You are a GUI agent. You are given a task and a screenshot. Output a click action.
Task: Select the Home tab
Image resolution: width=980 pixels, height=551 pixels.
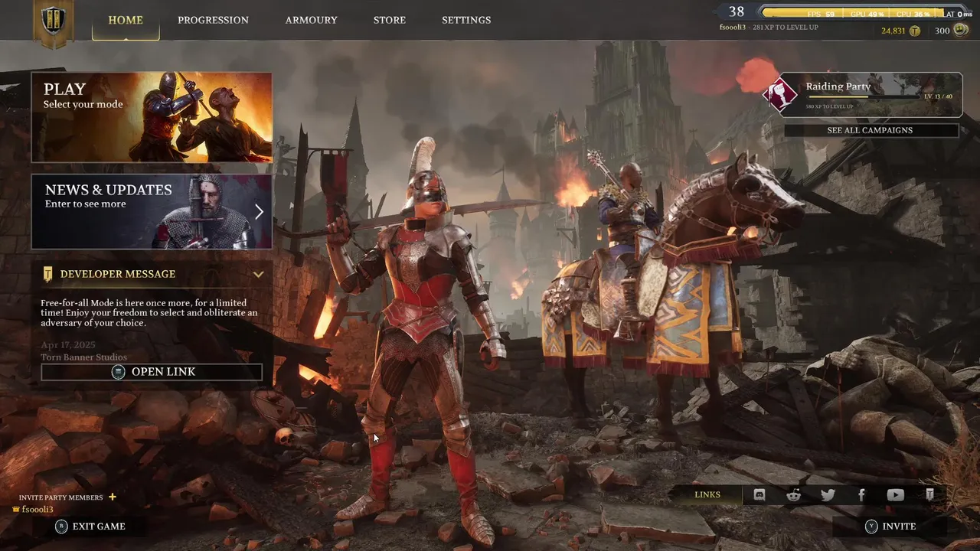pos(126,20)
